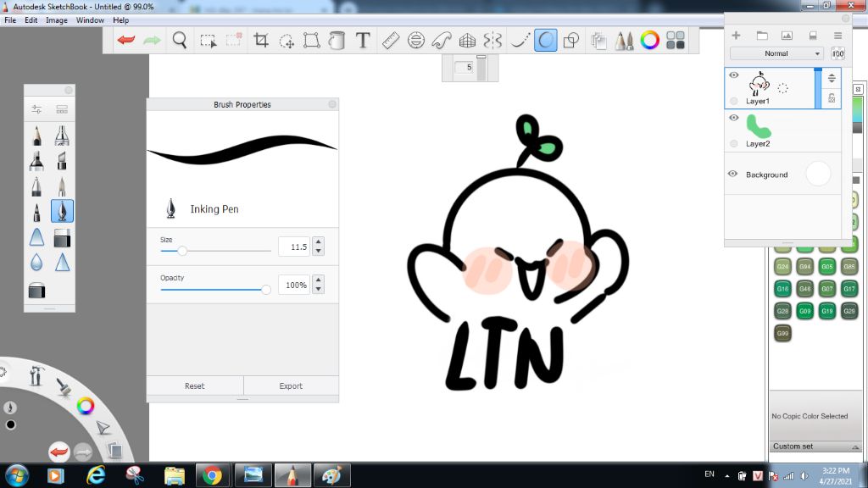
Task: Select the Layer2 green thumbnail
Action: coord(758,126)
